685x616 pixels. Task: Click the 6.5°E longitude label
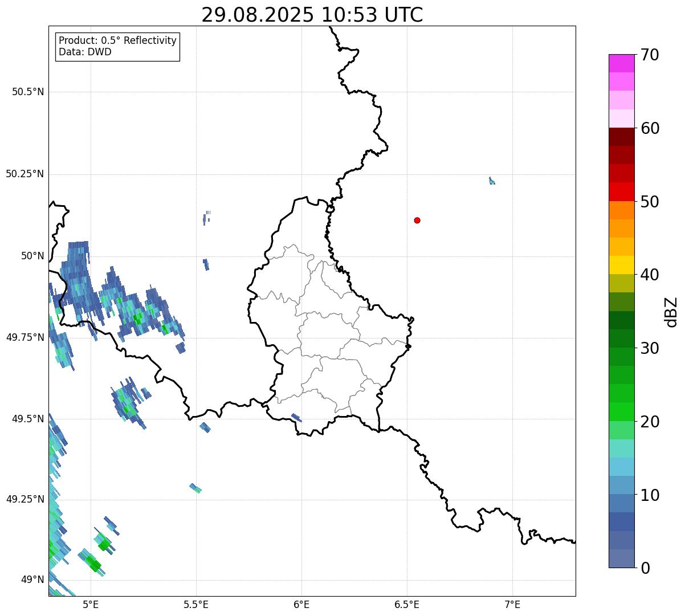point(407,605)
